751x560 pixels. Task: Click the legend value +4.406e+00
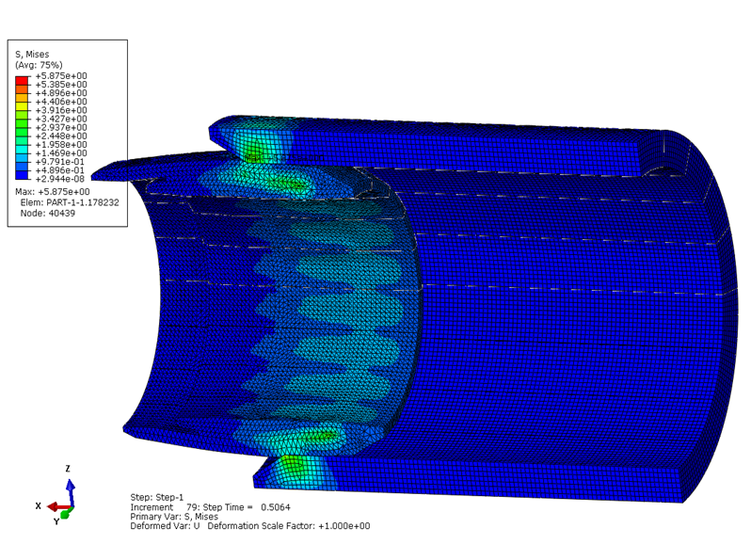[61, 102]
